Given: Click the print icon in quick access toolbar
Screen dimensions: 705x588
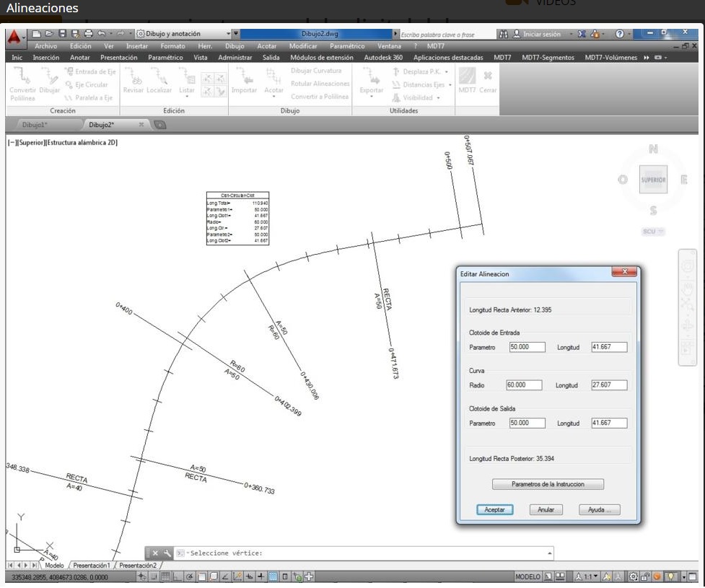Looking at the screenshot, I should click(88, 34).
